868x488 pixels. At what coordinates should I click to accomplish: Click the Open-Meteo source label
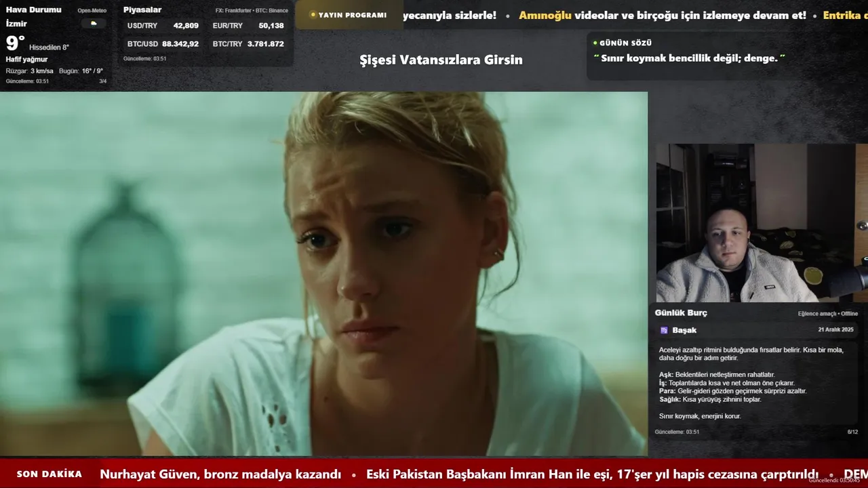coord(92,11)
